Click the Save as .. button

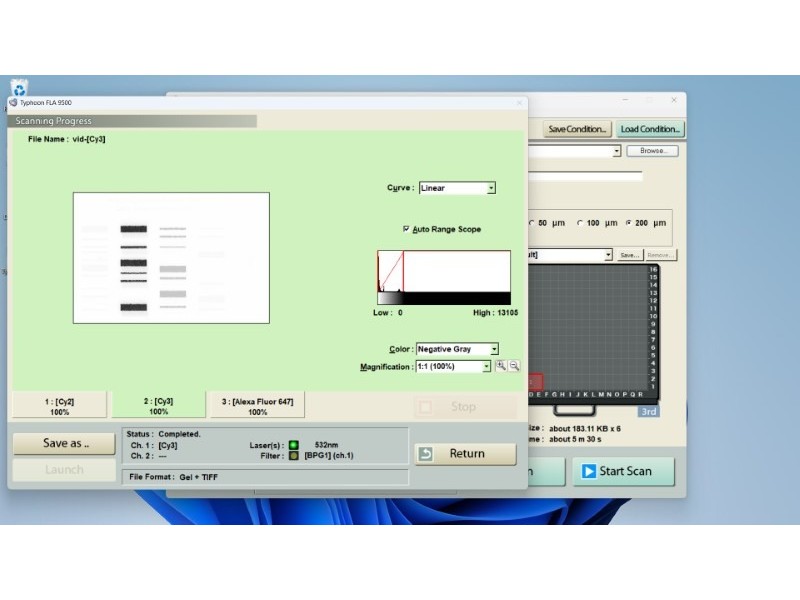(64, 443)
